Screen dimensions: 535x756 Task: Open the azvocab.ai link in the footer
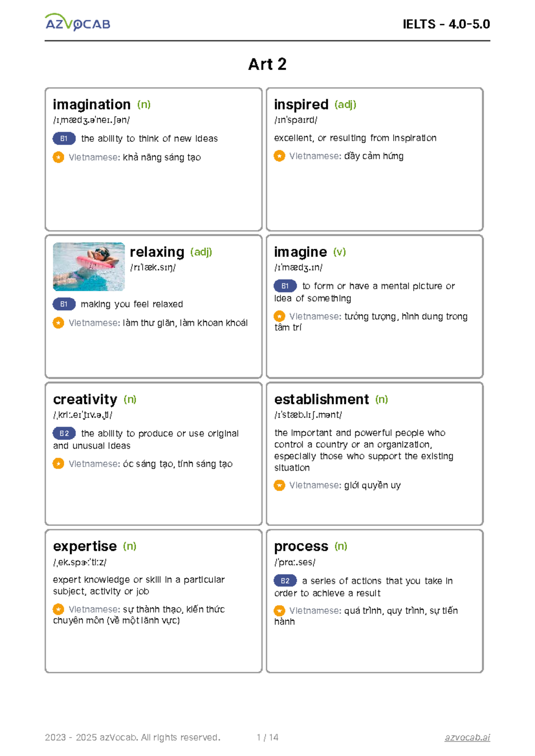[467, 737]
